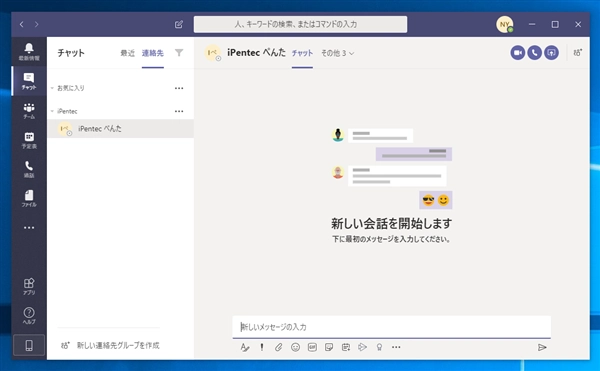Attach a file with paperclip icon
Viewport: 600px width, 371px height.
(279, 347)
